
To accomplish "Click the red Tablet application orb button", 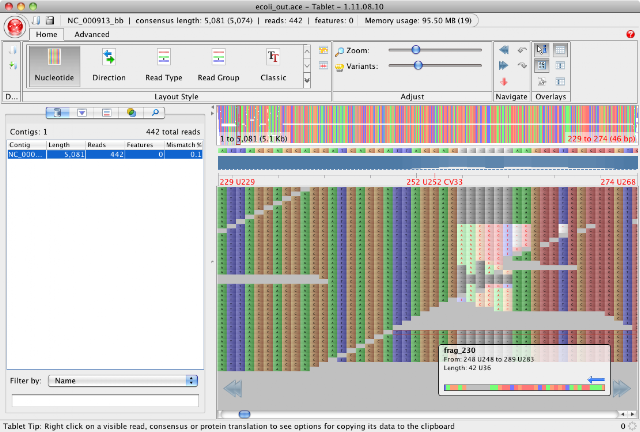I will 15,27.
